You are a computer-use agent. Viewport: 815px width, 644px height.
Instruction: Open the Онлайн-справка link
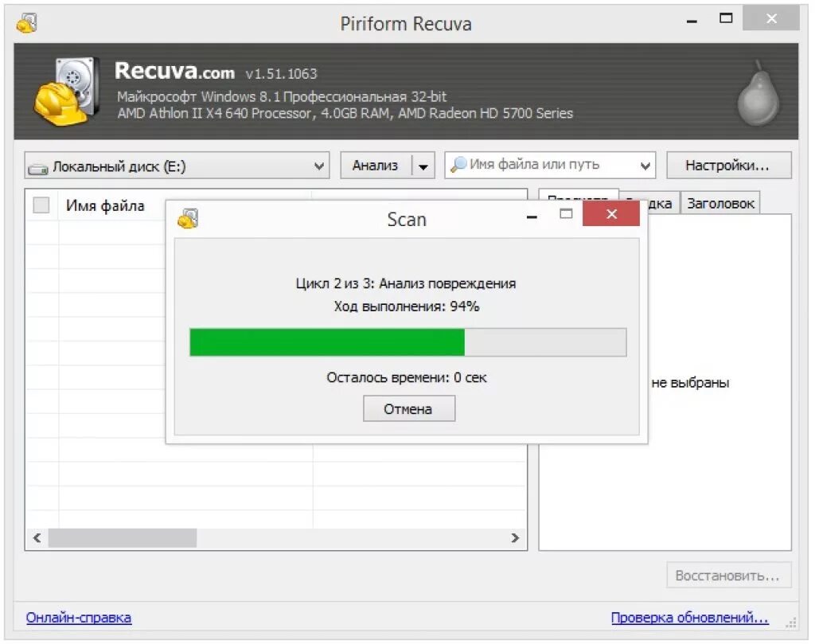coord(79,618)
